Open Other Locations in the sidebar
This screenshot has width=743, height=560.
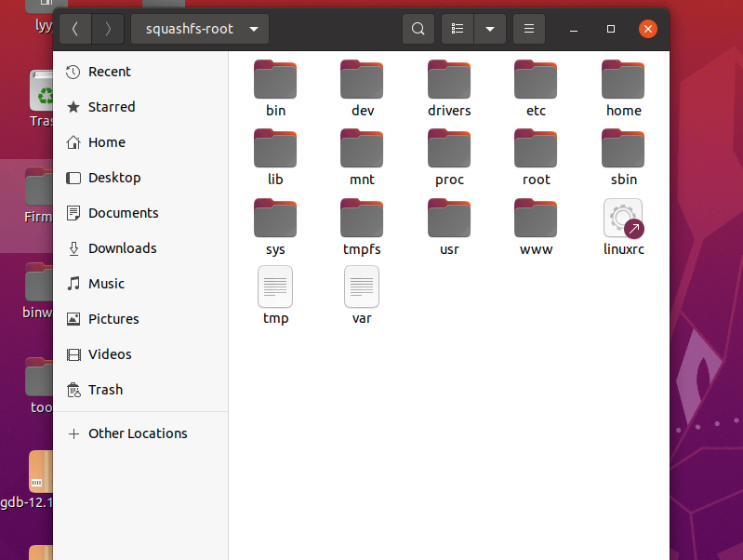click(140, 433)
